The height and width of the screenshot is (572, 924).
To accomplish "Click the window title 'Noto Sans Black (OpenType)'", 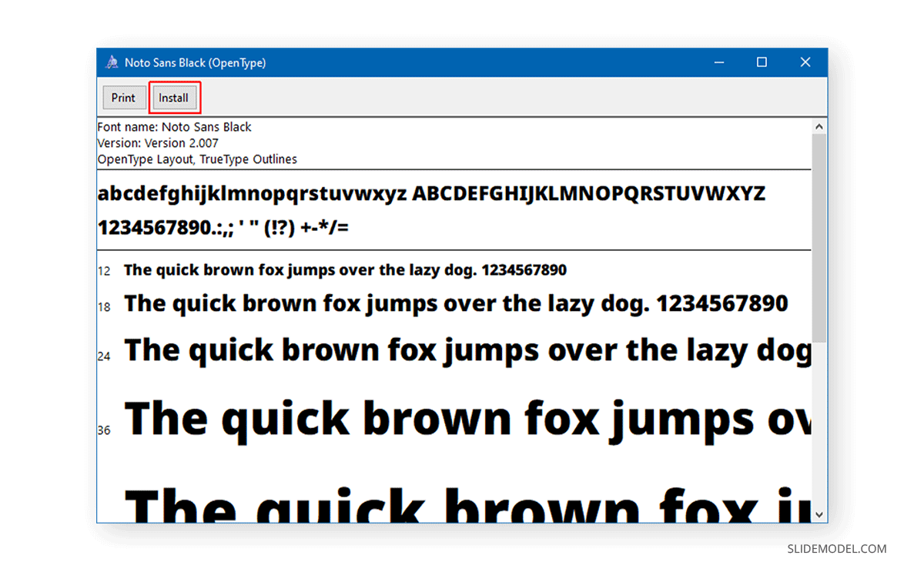I will coord(195,63).
